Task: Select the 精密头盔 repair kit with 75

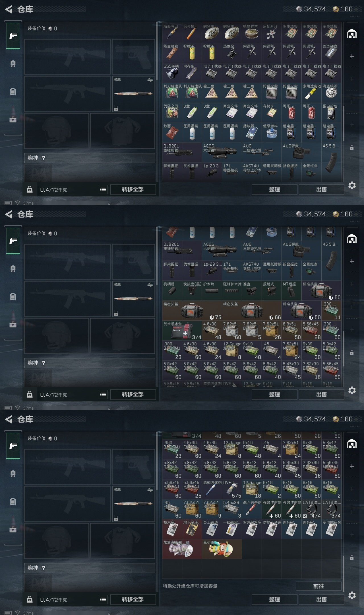Action: 192,311
